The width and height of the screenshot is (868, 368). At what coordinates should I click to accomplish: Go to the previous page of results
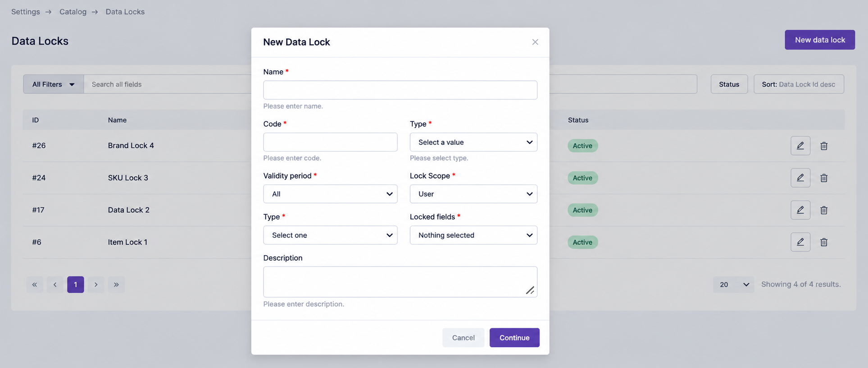(55, 285)
